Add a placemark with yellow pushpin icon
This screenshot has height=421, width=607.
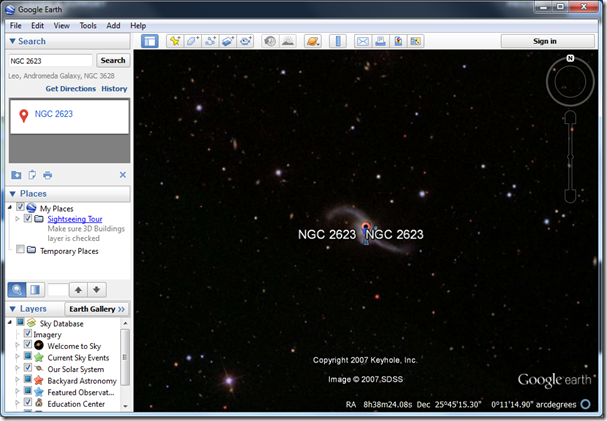click(x=175, y=41)
